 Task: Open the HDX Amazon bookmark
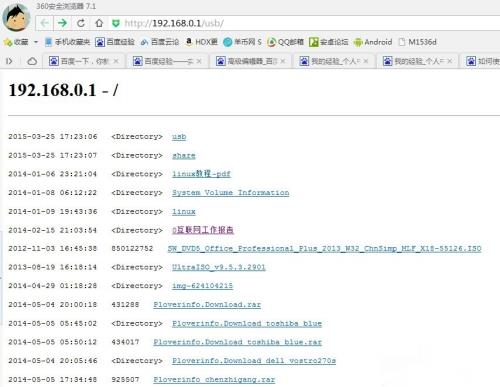pyautogui.click(x=202, y=42)
